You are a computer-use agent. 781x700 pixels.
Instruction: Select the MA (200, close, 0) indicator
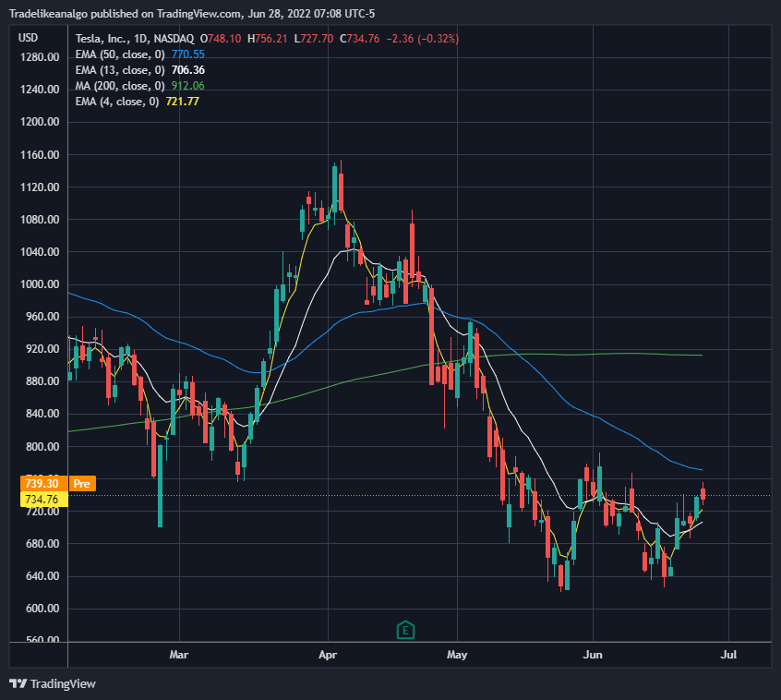120,86
